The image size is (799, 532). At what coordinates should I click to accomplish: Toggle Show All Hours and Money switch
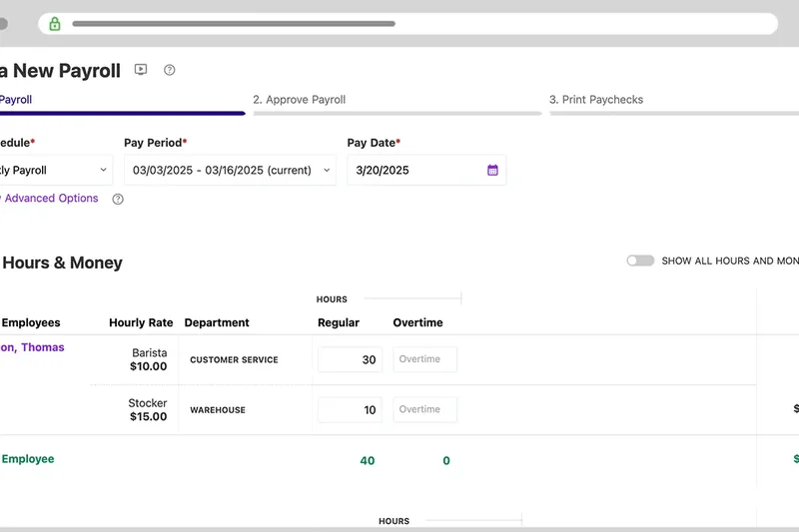(x=640, y=261)
